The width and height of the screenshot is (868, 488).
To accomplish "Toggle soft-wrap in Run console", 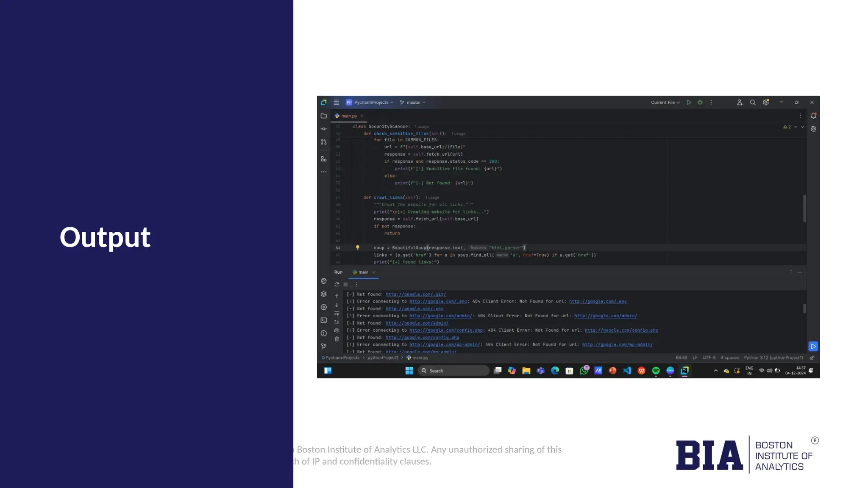I will 337,313.
